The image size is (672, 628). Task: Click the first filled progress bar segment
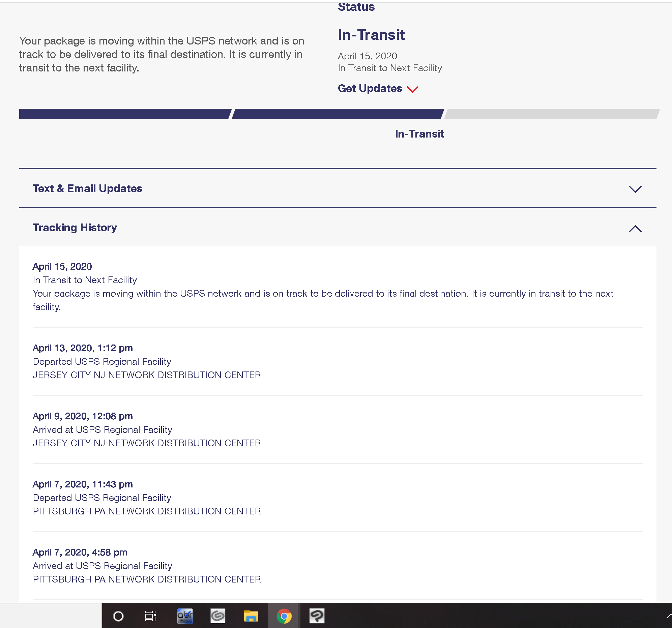(124, 114)
